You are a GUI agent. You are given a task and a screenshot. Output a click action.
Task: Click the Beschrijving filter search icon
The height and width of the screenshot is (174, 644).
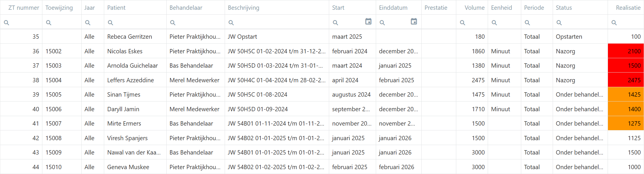coord(231,23)
